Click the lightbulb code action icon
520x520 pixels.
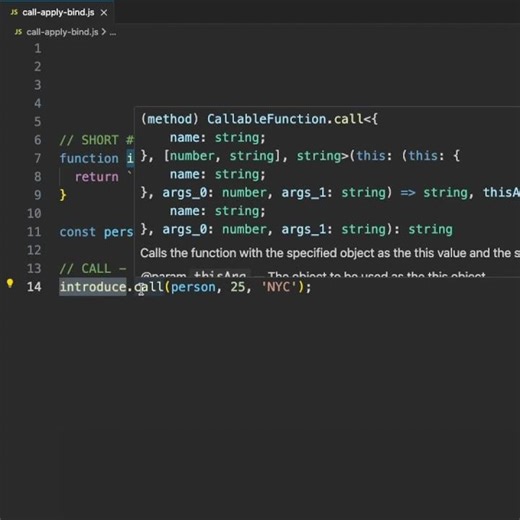point(10,284)
